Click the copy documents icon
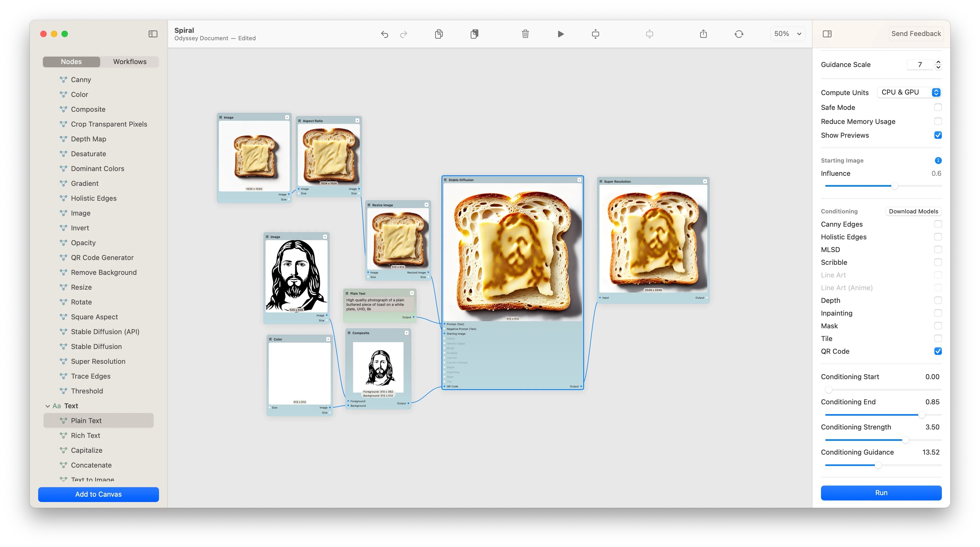 pos(439,34)
